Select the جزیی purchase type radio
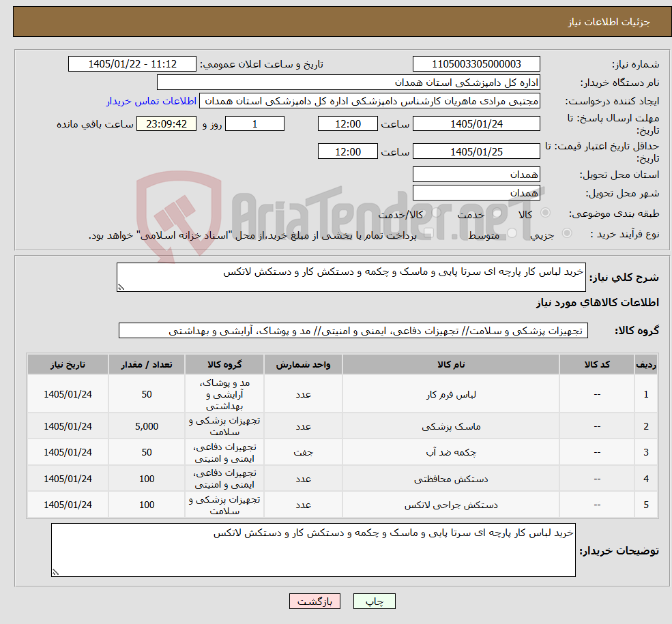 click(x=567, y=233)
